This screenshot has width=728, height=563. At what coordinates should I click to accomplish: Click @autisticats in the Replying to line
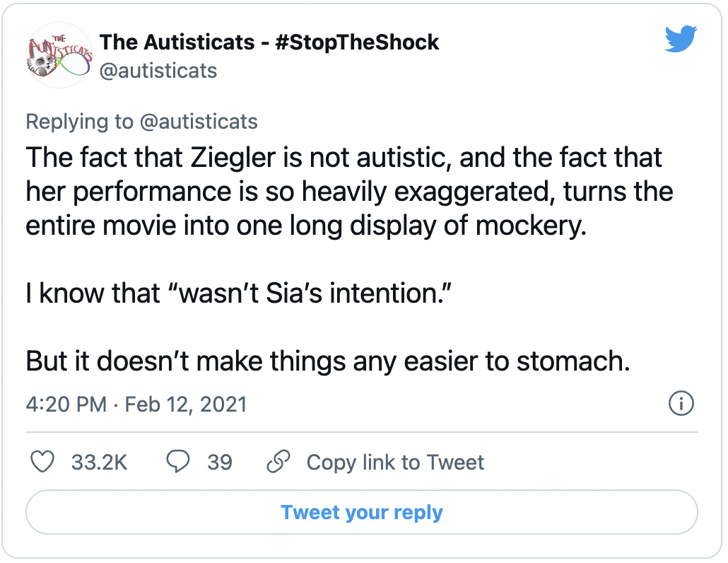(198, 122)
